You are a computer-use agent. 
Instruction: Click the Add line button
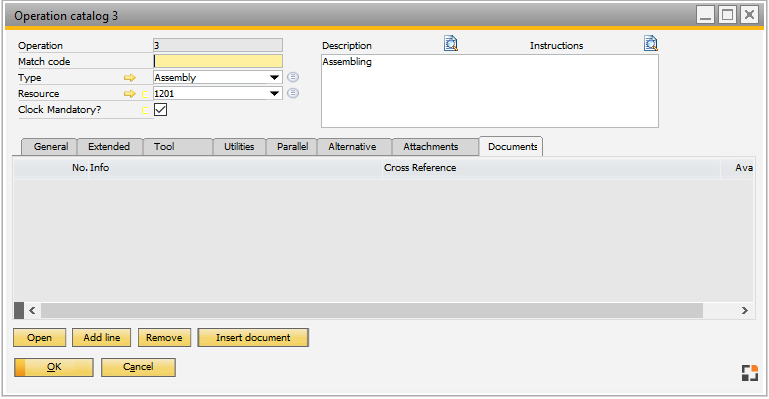pyautogui.click(x=102, y=338)
